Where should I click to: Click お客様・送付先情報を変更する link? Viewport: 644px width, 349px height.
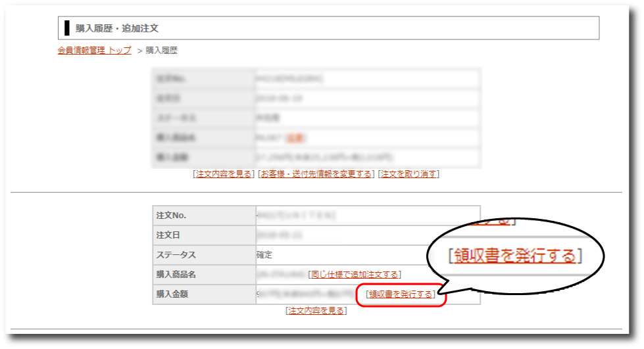(x=315, y=174)
